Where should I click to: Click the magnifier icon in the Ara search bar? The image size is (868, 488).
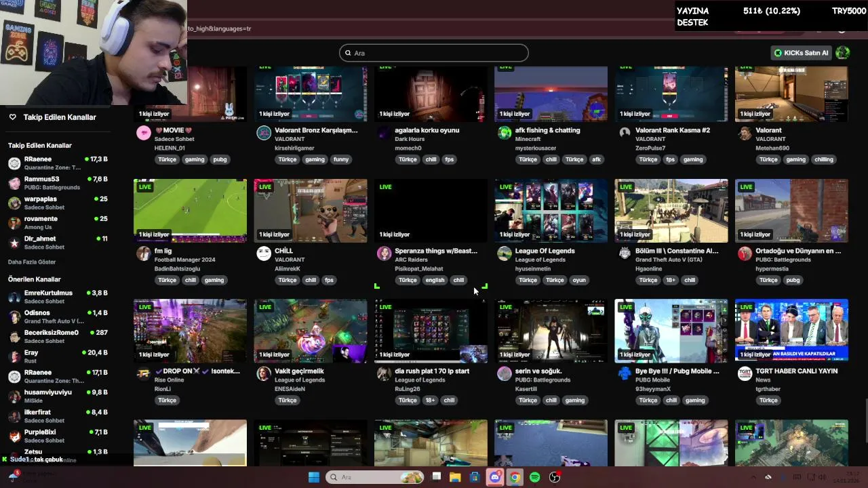[348, 53]
